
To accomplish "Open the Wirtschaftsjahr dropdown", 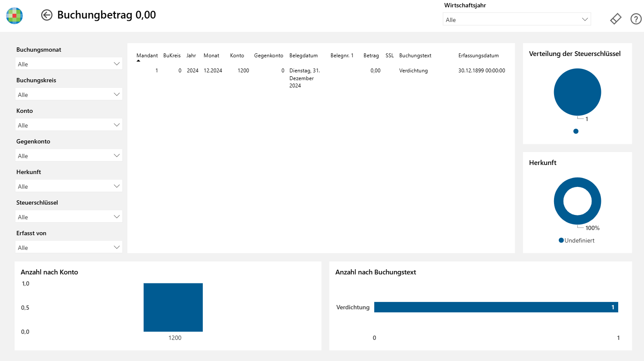I will pyautogui.click(x=517, y=19).
